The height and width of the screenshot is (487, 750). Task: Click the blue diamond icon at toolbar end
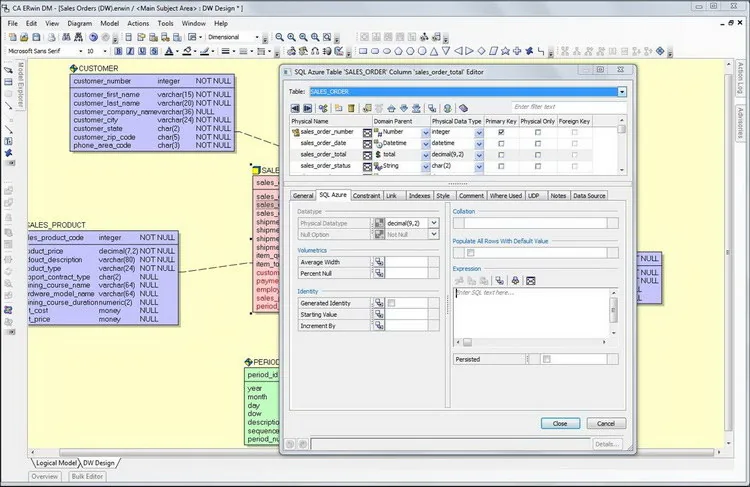click(660, 51)
